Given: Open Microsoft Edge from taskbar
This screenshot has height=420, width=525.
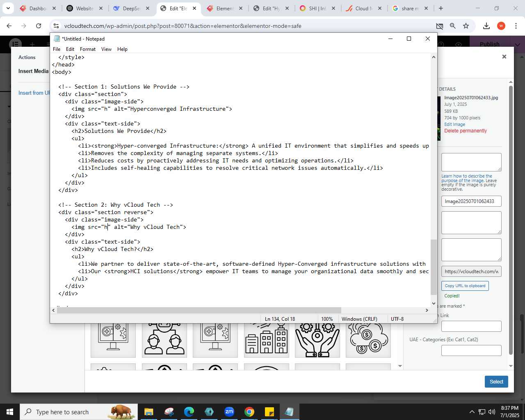Looking at the screenshot, I should [189, 412].
